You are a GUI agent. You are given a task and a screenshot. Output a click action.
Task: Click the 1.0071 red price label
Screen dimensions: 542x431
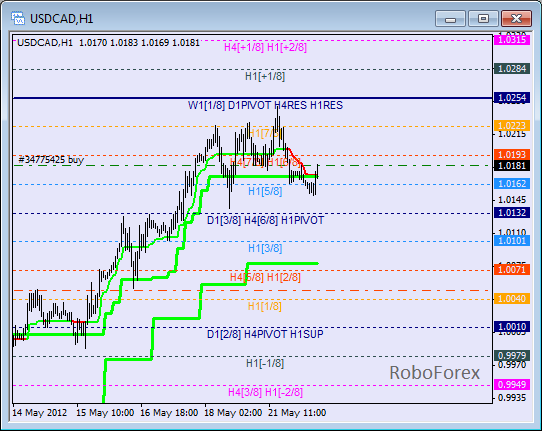(512, 270)
